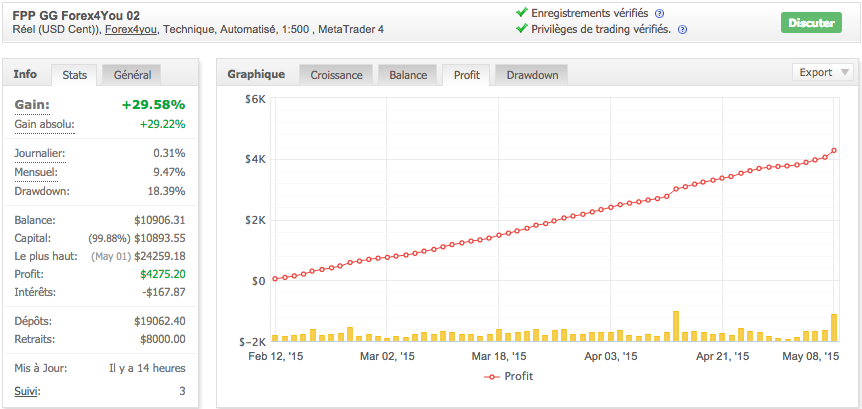The image size is (862, 409).
Task: Click the Gain absolu label
Action: 44,124
